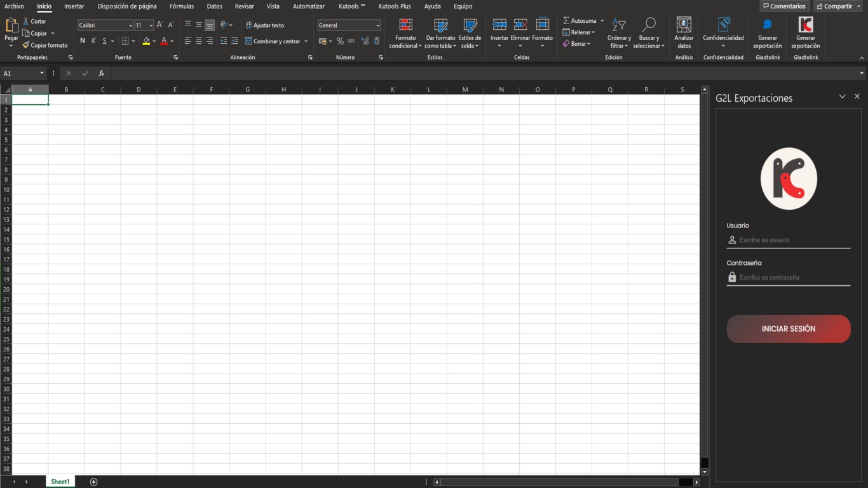Collapse the ribbon with chevron arrow

coord(862,58)
